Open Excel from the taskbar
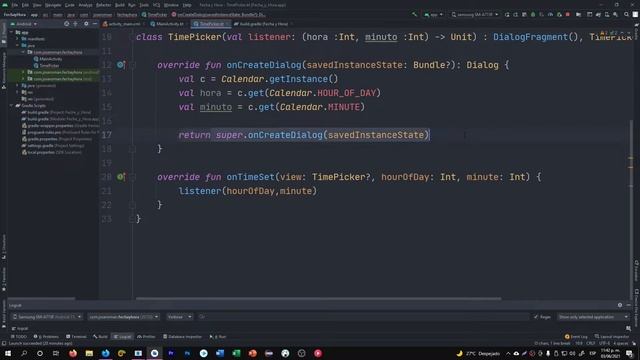The width and height of the screenshot is (640, 360). click(x=236, y=353)
